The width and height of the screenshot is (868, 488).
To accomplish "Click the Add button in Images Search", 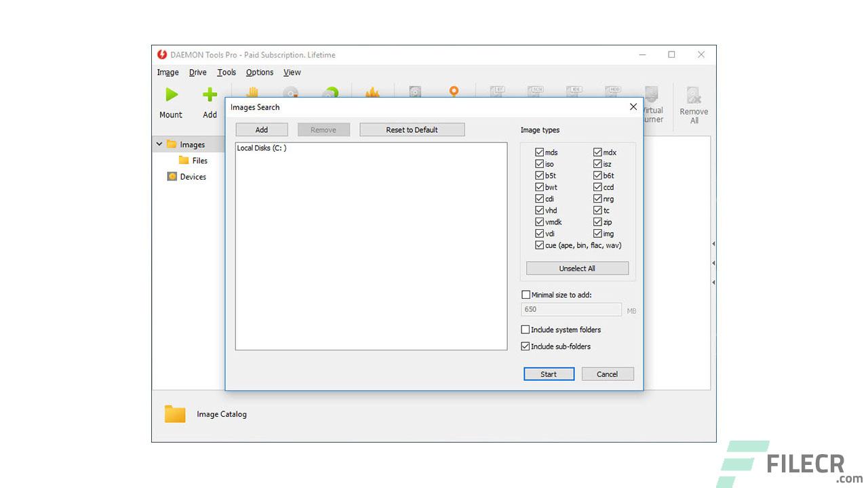I will tap(262, 129).
